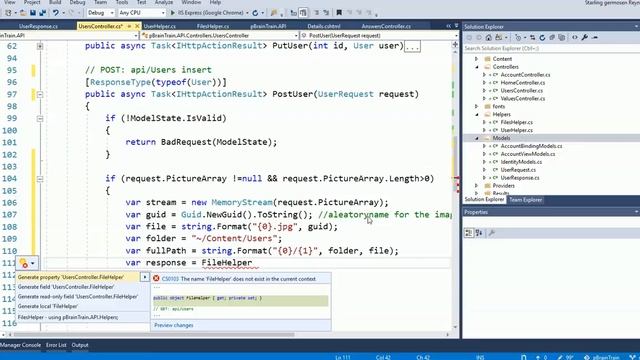Close the UsersController.cs tab with X
Viewport: 640px width, 360px height.
tap(137, 26)
